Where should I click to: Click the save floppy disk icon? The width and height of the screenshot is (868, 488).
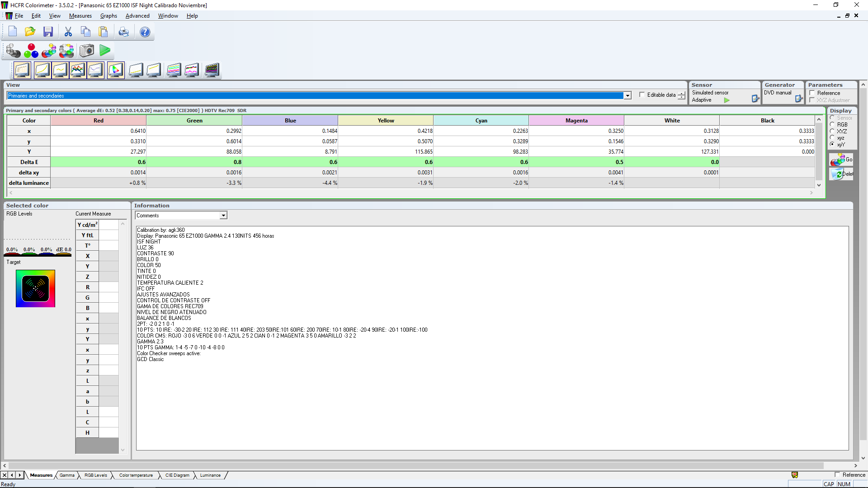tap(48, 32)
